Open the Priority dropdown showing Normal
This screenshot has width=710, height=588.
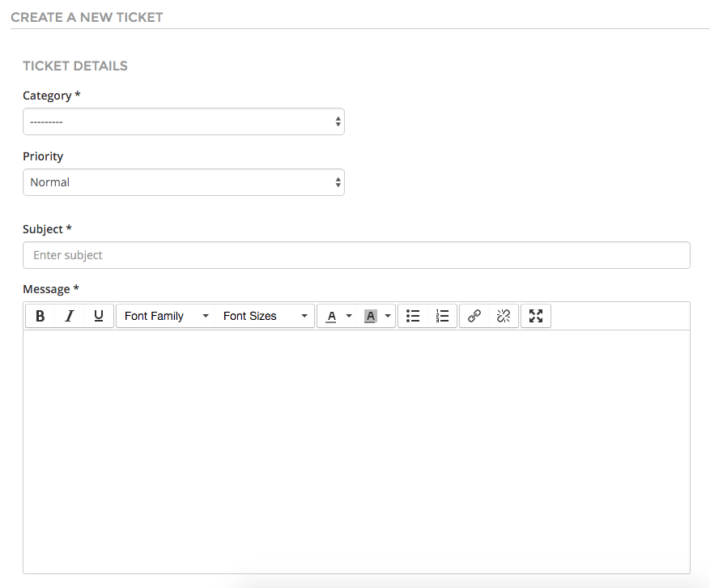(x=184, y=182)
